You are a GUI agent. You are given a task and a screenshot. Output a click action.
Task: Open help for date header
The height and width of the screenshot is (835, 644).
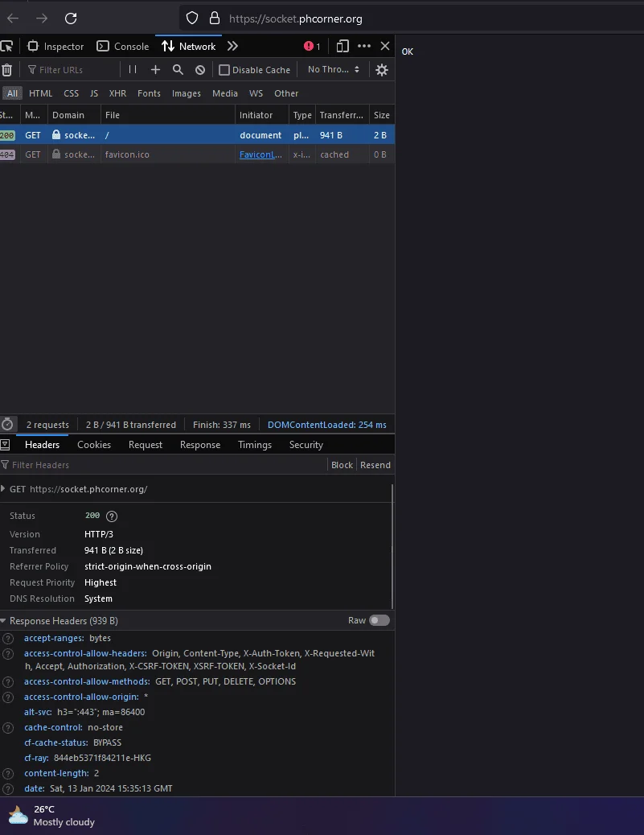pyautogui.click(x=8, y=788)
